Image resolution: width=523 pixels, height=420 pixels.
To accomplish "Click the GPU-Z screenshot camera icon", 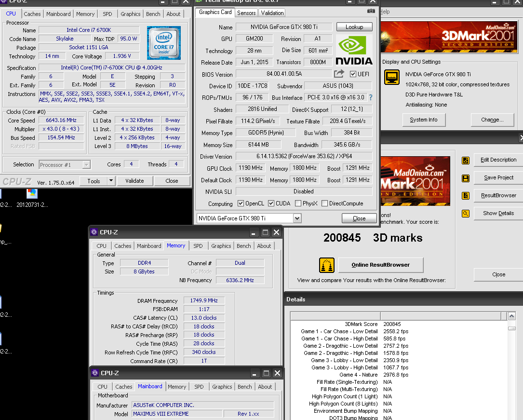I will 371,11.
